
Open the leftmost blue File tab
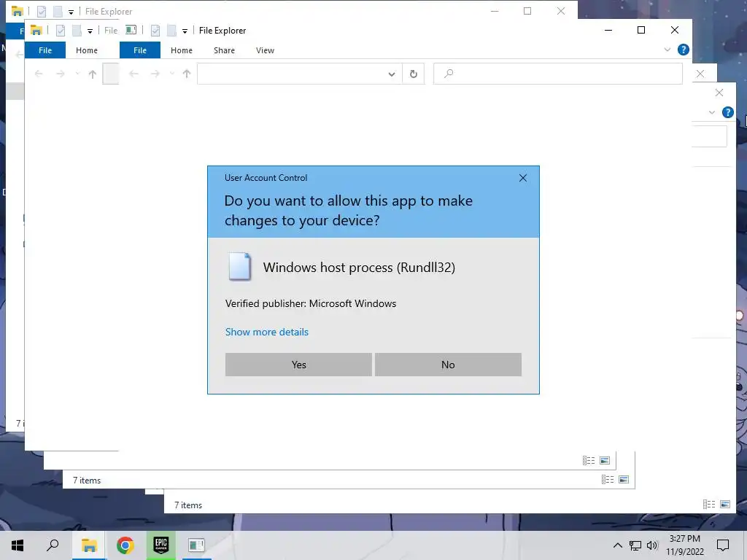coord(45,50)
